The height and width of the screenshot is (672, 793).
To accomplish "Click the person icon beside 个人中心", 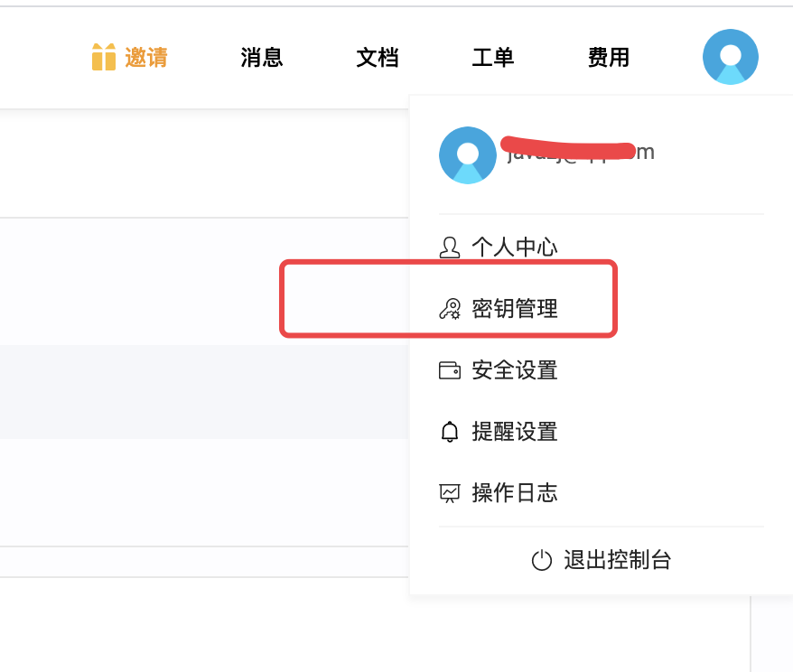I will 449,247.
